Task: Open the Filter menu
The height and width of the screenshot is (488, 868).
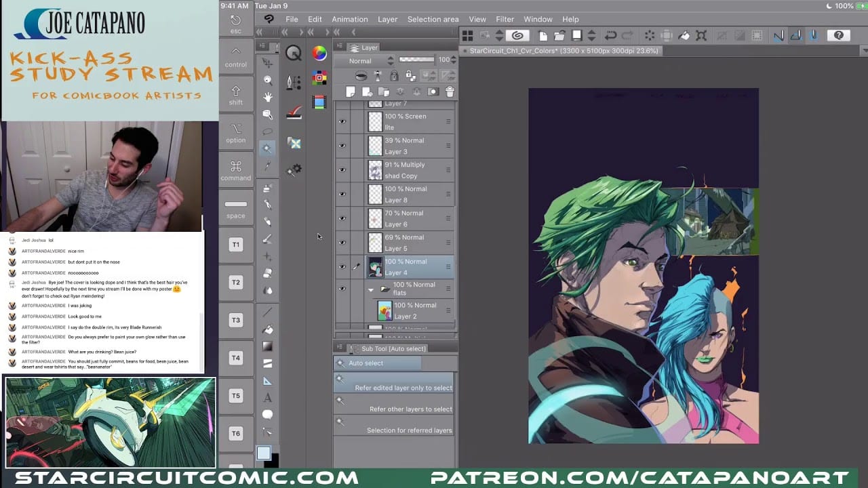Action: [505, 19]
